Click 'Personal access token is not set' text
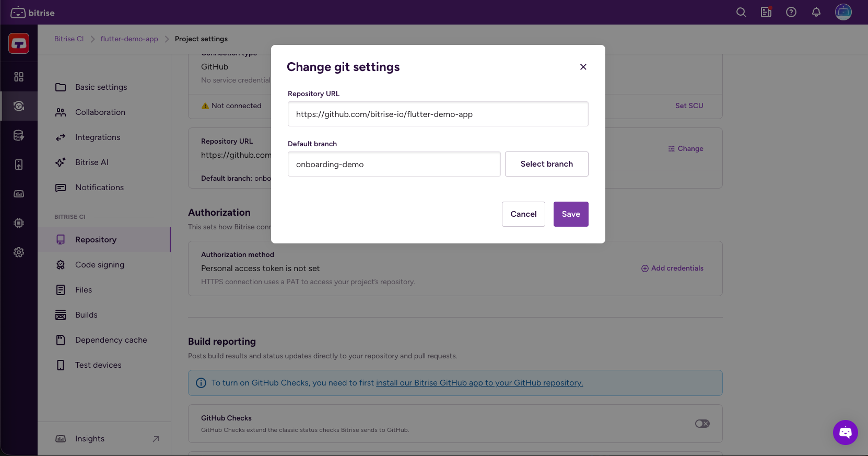 pyautogui.click(x=260, y=268)
